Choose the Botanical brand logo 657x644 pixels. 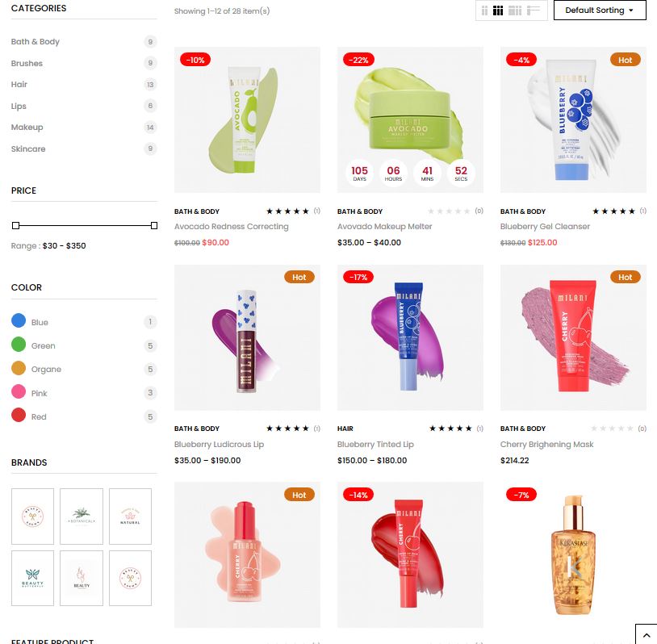[82, 516]
